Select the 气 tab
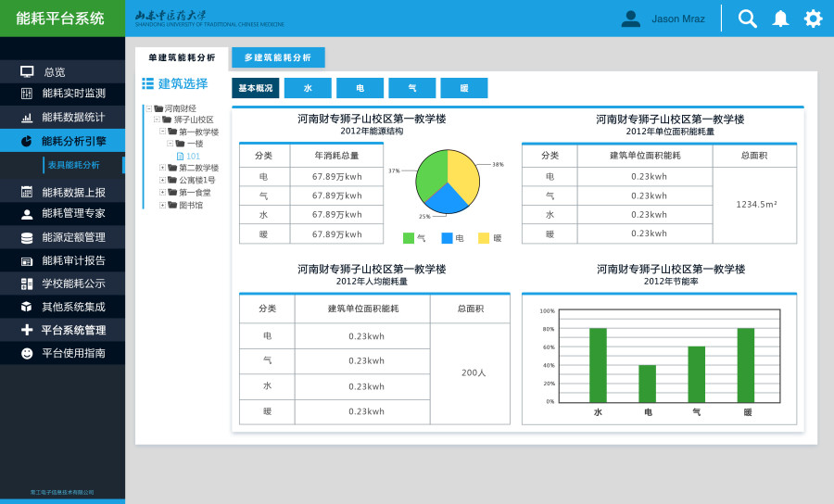Screen dimensions: 834x504 click(412, 88)
